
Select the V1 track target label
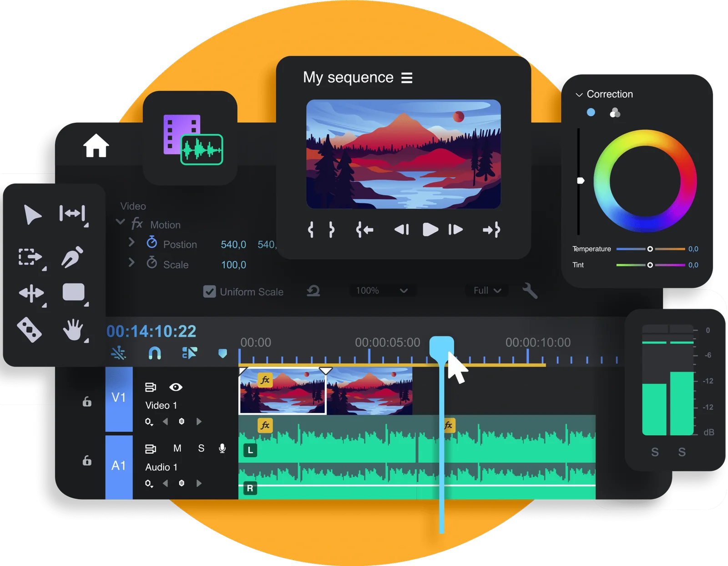tap(119, 398)
